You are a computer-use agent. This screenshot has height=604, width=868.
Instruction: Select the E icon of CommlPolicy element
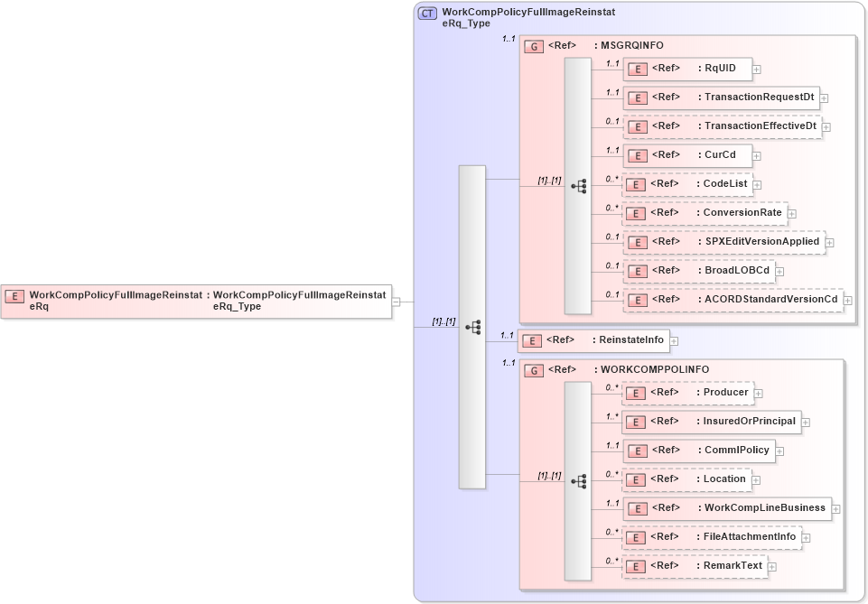click(x=637, y=451)
